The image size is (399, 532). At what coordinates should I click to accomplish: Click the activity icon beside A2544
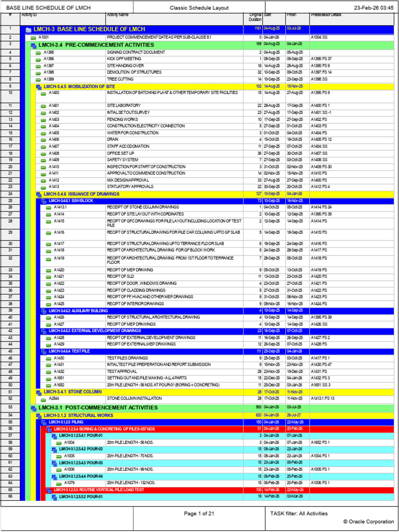click(44, 400)
